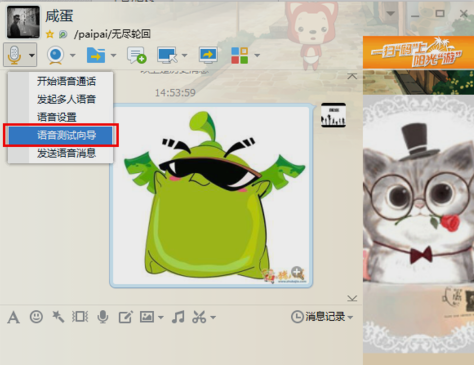Click the green status icon beside star
The width and height of the screenshot is (474, 365).
click(63, 34)
